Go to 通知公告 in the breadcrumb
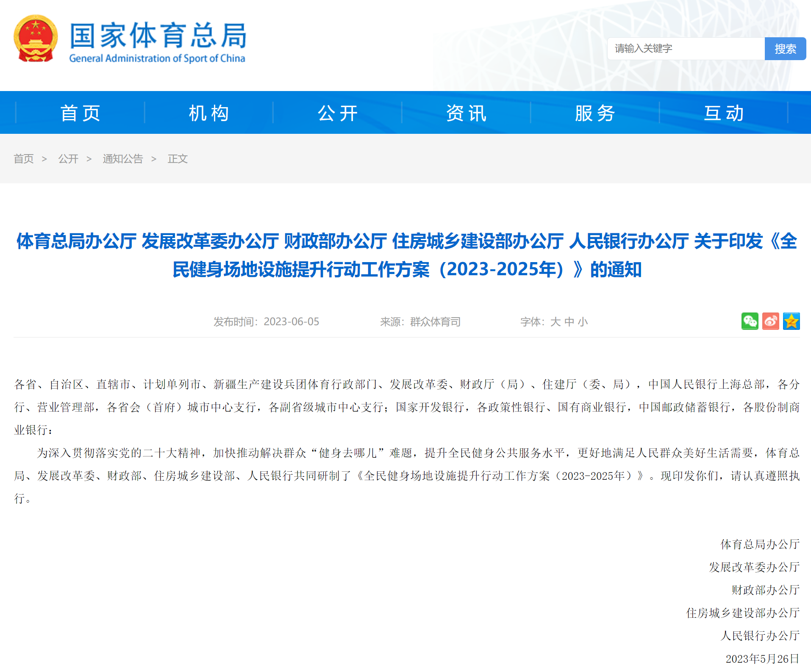The height and width of the screenshot is (672, 811). click(x=123, y=159)
